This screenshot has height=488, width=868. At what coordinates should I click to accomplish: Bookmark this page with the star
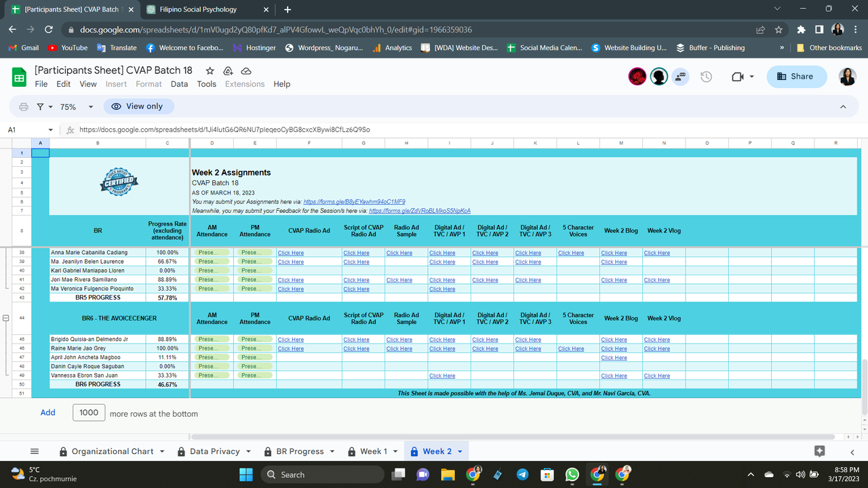778,30
